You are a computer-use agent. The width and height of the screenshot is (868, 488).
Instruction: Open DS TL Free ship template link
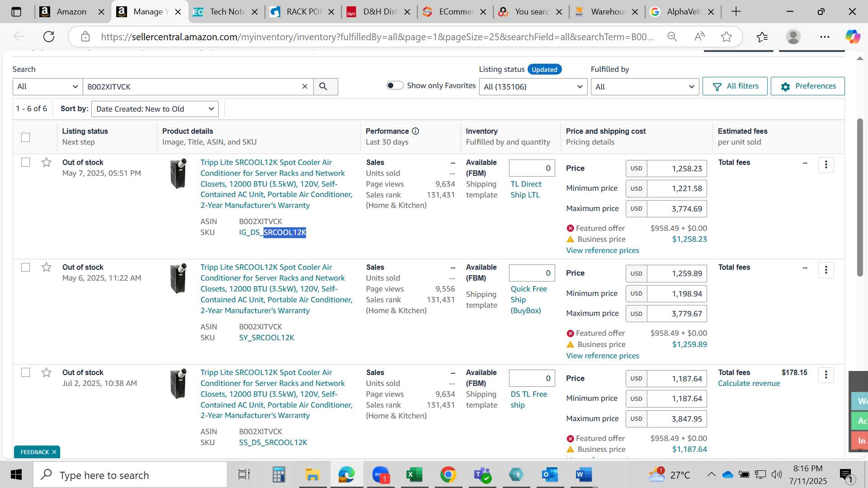528,399
